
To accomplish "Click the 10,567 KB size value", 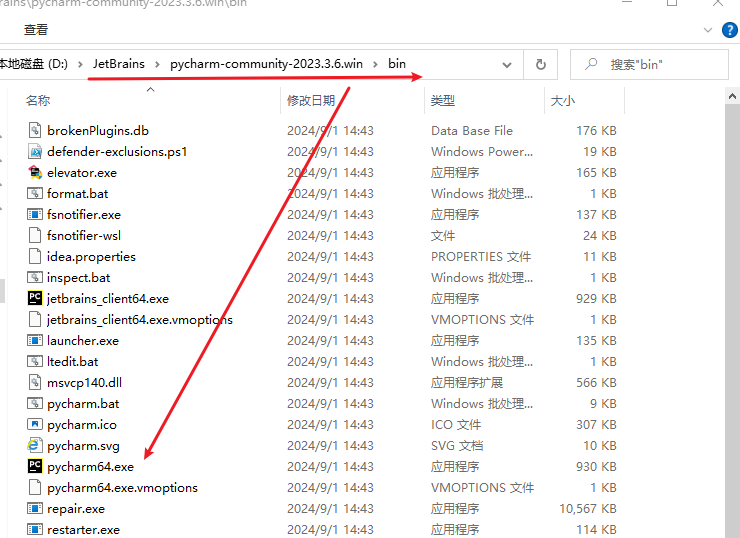I will pyautogui.click(x=588, y=509).
